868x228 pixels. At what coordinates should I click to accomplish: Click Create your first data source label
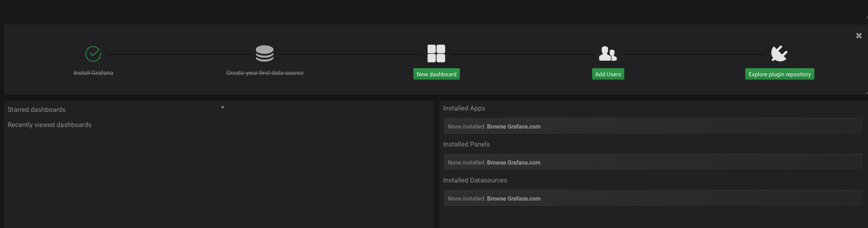click(x=265, y=73)
